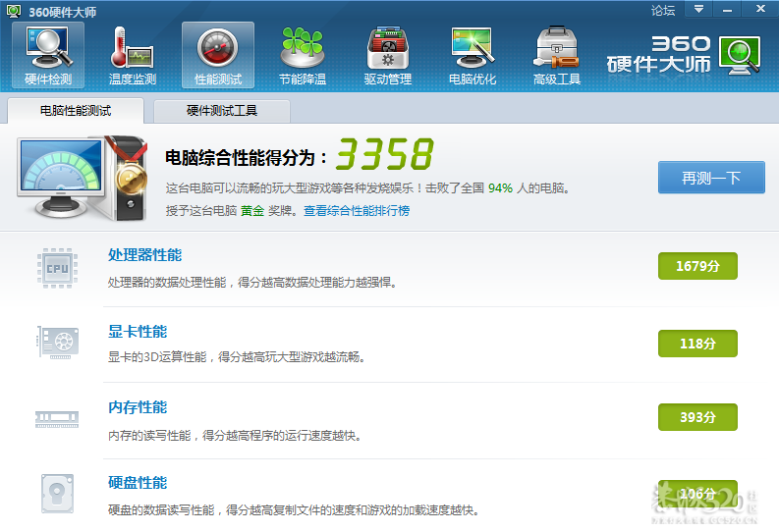Open the 电脑优化 PC optimization icon

[x=472, y=55]
